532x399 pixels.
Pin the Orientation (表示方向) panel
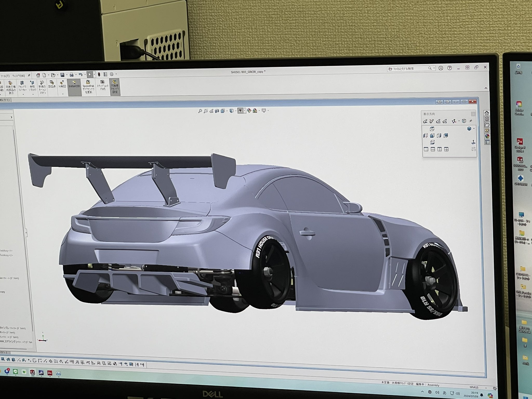point(471,121)
